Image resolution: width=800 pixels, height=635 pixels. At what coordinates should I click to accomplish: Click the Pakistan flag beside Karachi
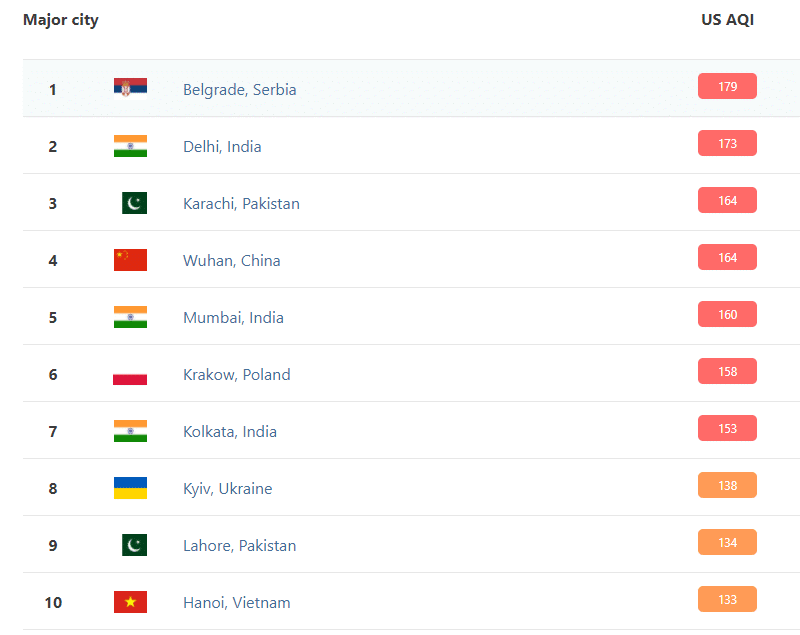pos(134,203)
